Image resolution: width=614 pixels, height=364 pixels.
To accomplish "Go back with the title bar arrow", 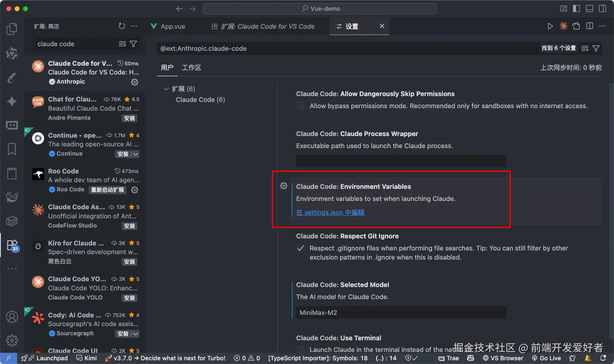I will click(179, 9).
